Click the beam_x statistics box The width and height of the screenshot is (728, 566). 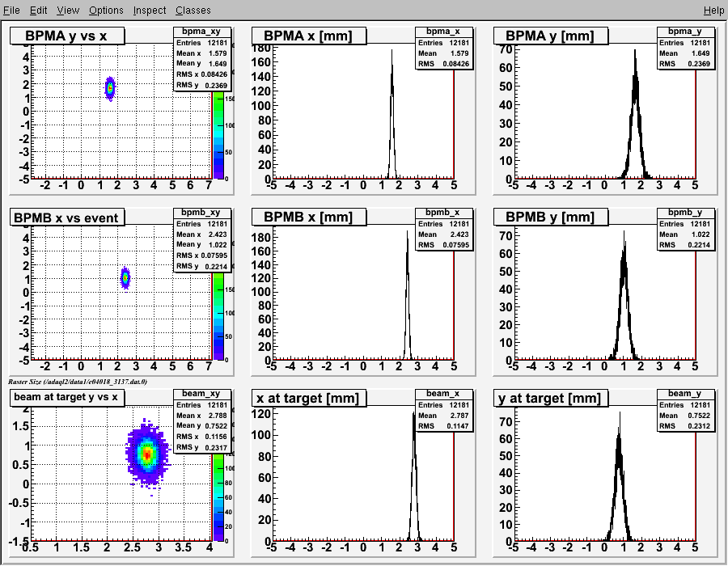click(x=444, y=411)
